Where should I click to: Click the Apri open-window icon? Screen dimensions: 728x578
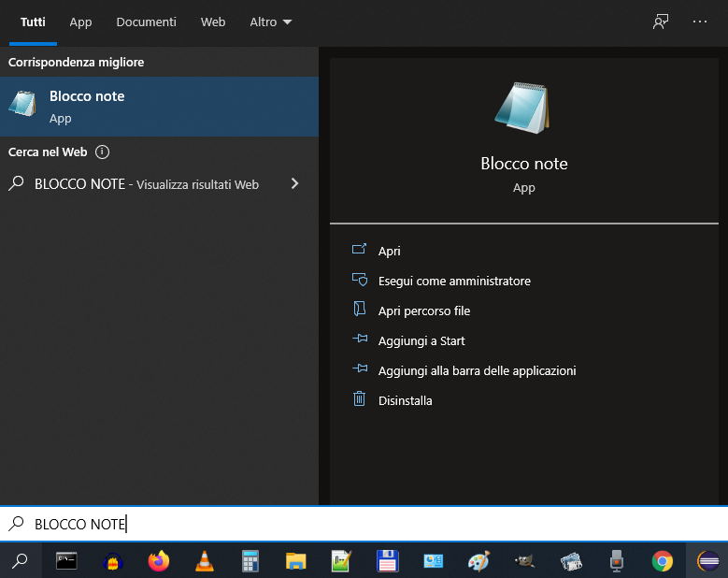[360, 249]
